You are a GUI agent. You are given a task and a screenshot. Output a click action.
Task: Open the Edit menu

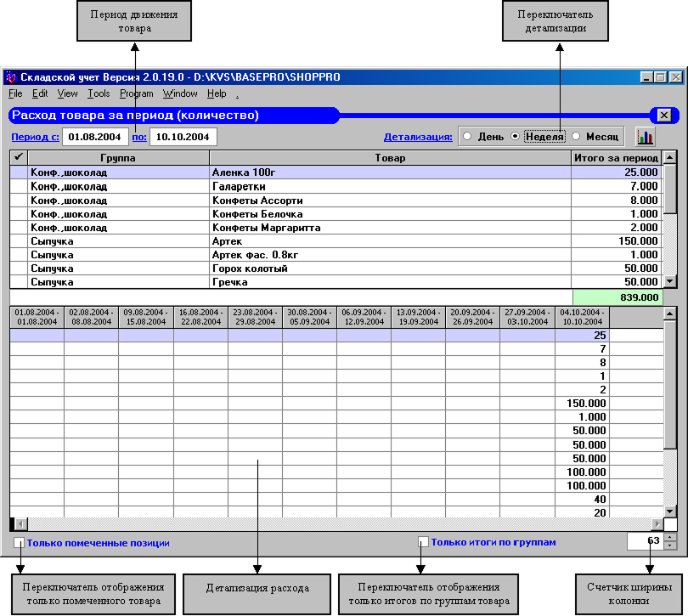pos(40,93)
